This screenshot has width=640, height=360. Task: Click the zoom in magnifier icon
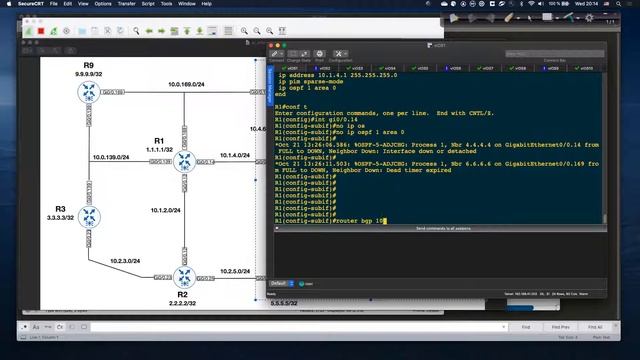(x=244, y=31)
